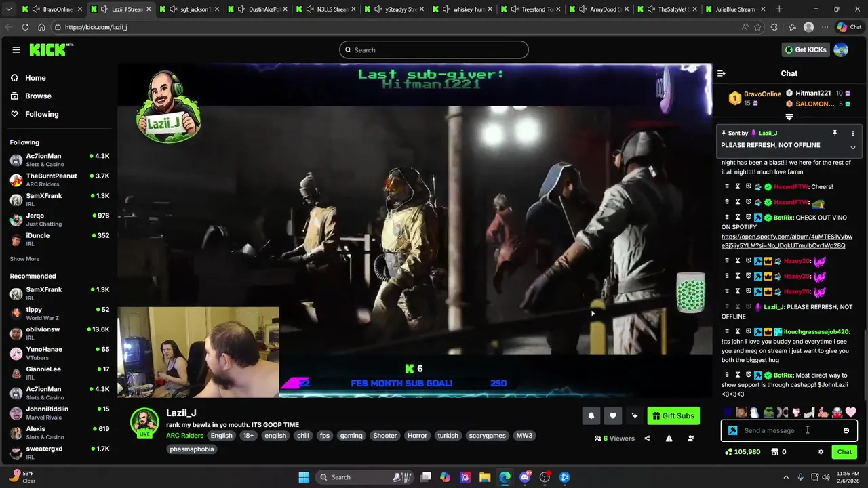The height and width of the screenshot is (488, 868).
Task: Show hidden system tray icons
Action: pyautogui.click(x=785, y=477)
